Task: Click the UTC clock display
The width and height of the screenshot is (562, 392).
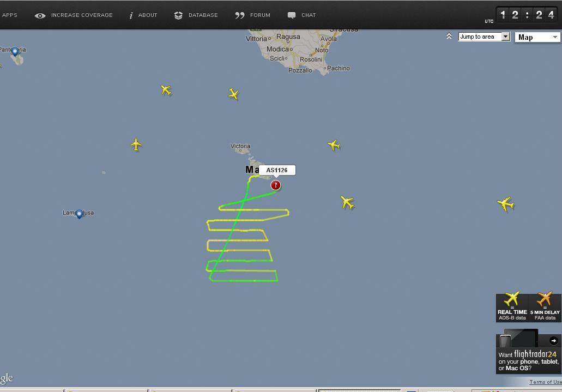Action: coord(527,15)
